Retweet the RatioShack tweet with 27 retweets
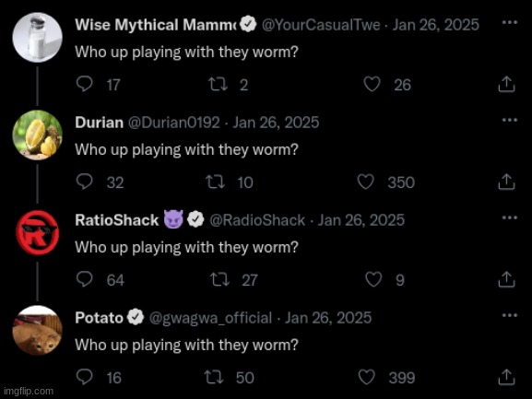532x399 pixels. [x=219, y=280]
